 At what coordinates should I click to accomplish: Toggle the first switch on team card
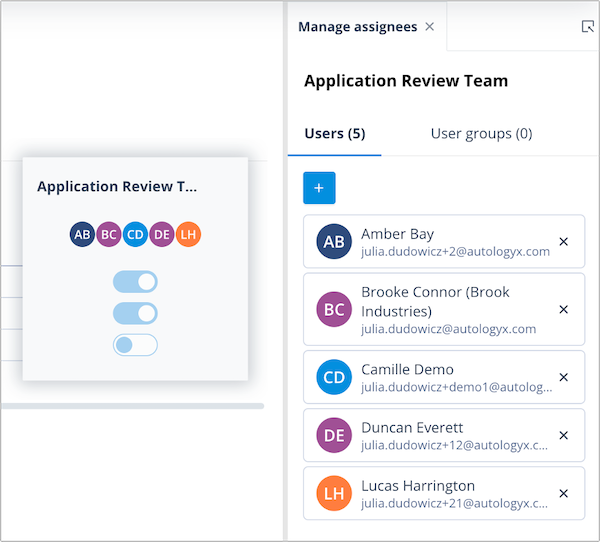135,282
